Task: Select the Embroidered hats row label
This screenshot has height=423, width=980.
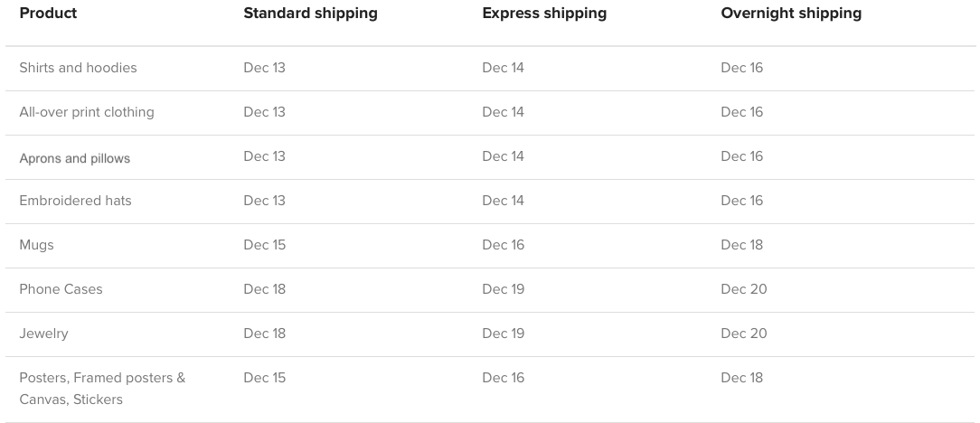Action: tap(76, 201)
